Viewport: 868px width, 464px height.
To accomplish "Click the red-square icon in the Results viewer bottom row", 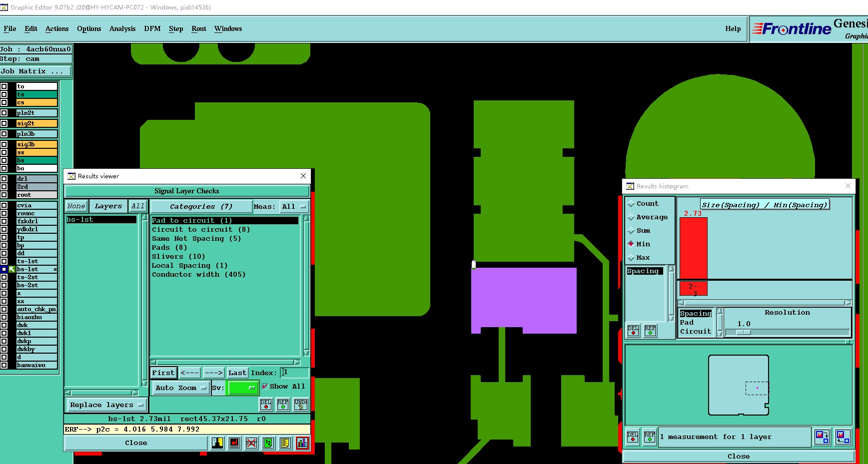I will pos(234,443).
